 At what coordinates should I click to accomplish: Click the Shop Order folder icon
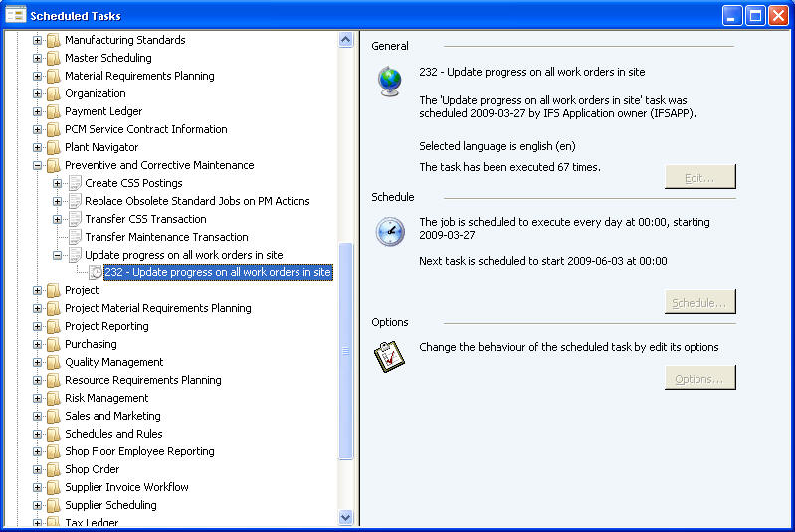click(x=54, y=469)
